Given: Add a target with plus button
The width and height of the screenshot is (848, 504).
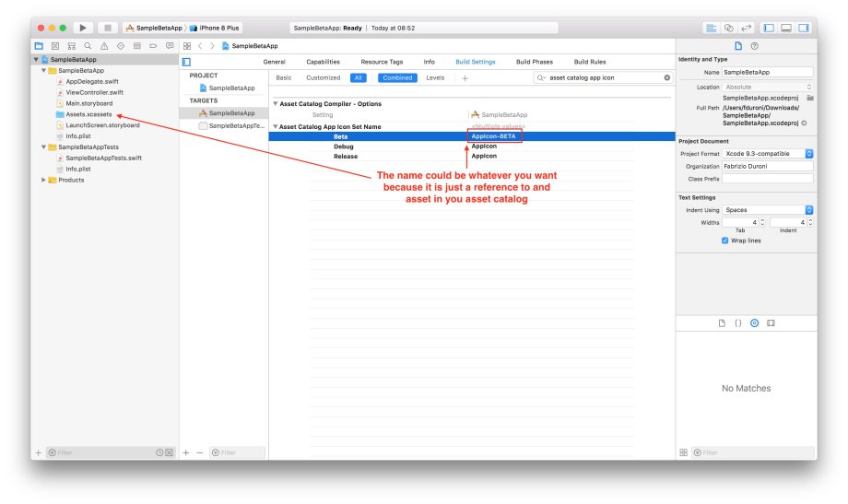Looking at the screenshot, I should tap(186, 452).
